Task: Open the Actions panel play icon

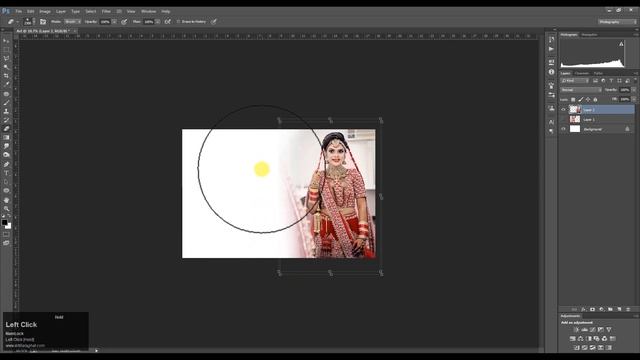Action: (551, 49)
